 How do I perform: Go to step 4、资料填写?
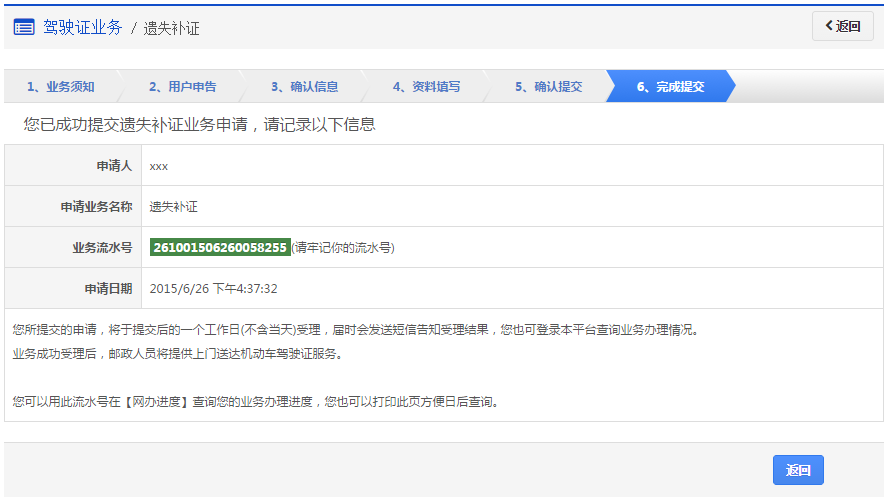point(426,87)
